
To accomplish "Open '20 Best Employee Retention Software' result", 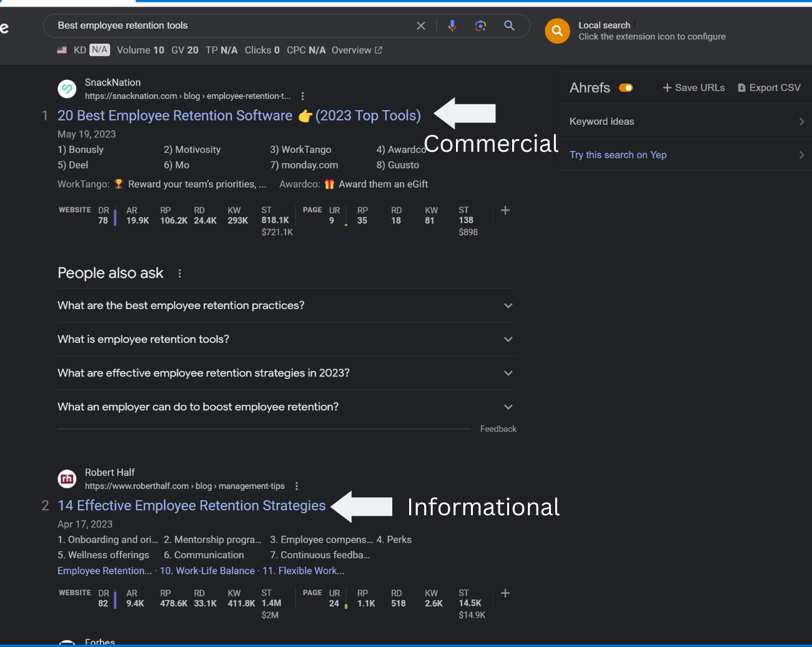I will coord(239,116).
